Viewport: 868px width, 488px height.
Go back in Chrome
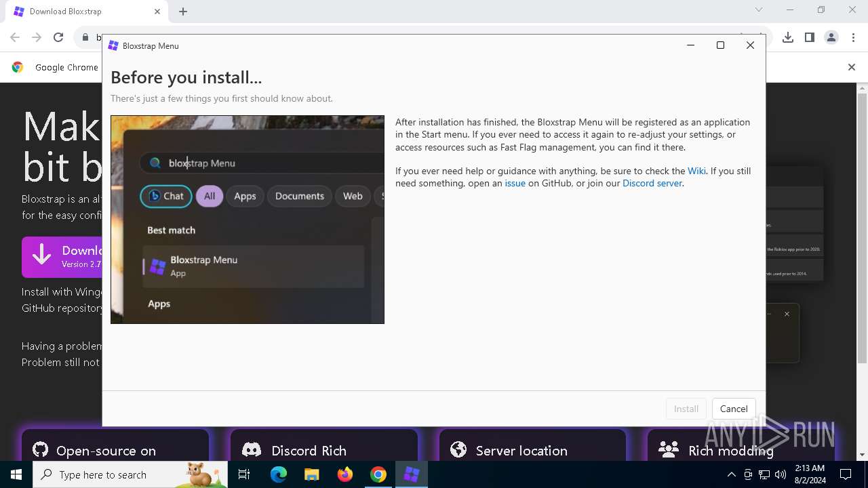15,37
